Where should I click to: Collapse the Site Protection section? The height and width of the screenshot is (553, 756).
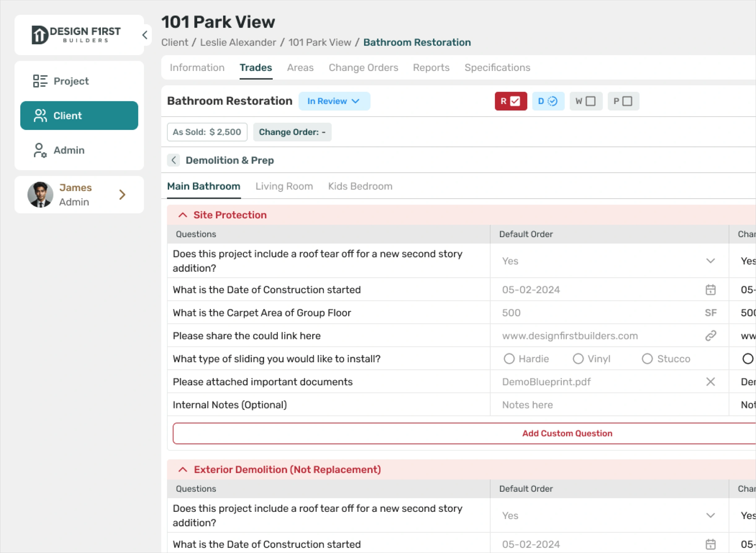tap(183, 215)
